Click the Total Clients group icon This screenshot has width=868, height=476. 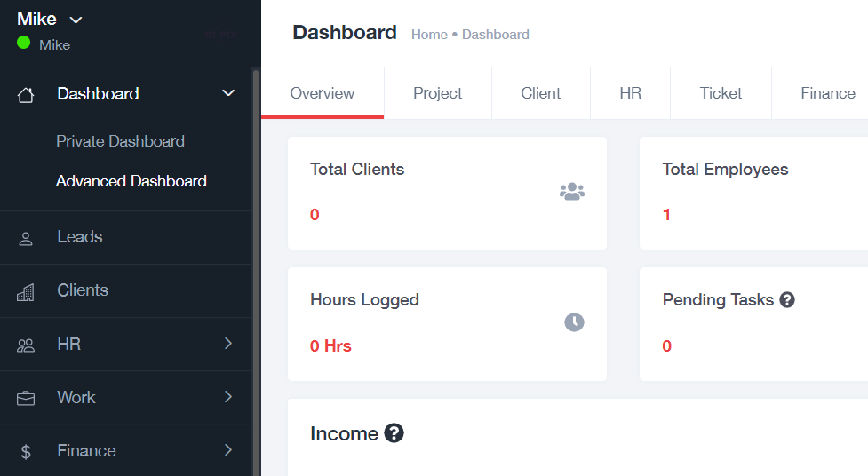pos(572,191)
